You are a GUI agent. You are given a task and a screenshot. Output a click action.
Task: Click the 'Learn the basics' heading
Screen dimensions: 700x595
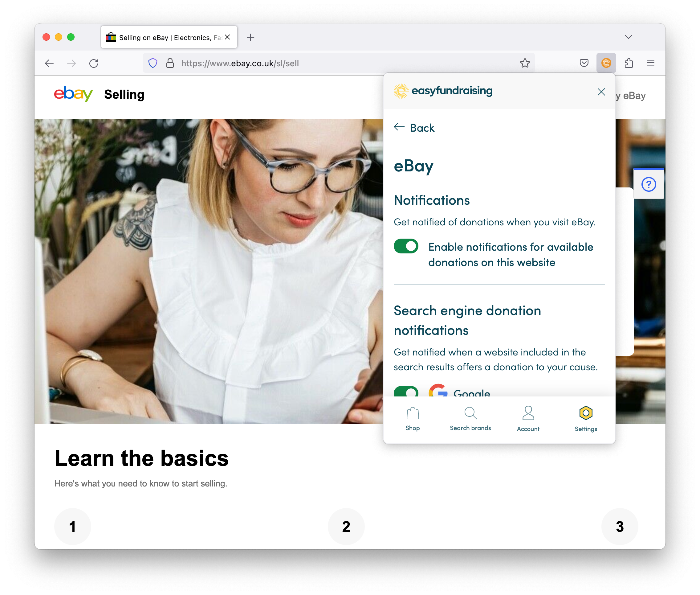click(x=141, y=458)
